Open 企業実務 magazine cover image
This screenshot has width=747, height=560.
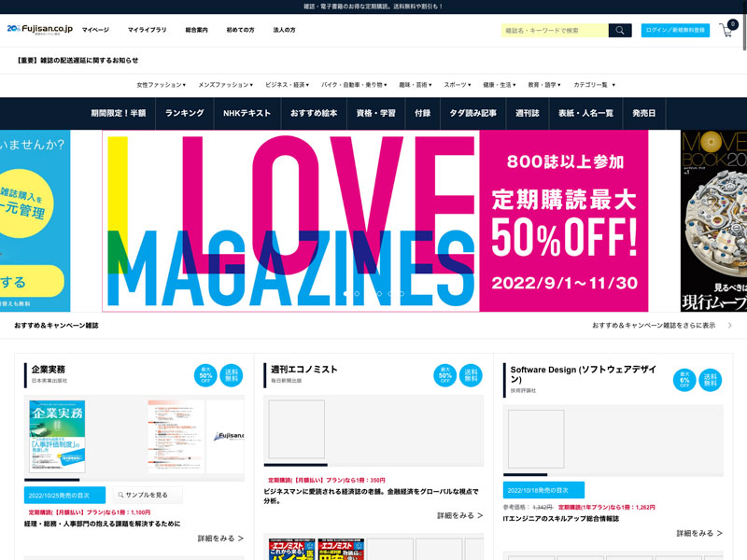57,436
